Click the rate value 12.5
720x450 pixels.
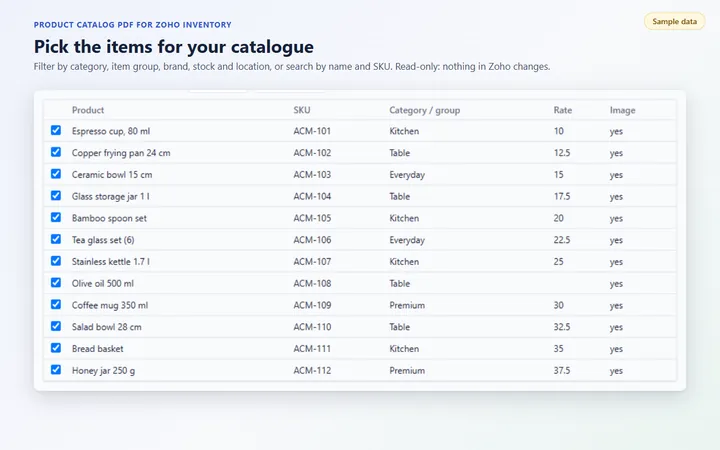(562, 153)
